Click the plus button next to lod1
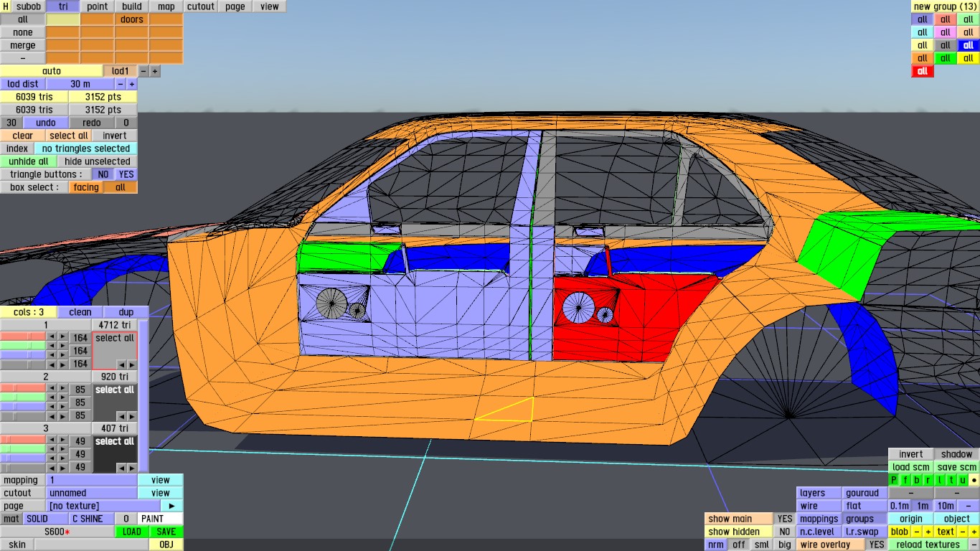 155,71
